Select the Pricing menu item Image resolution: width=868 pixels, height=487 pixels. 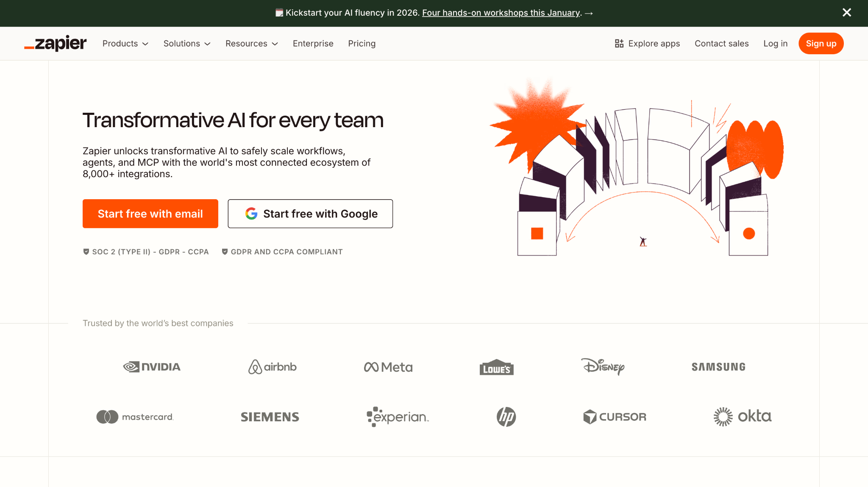[362, 43]
